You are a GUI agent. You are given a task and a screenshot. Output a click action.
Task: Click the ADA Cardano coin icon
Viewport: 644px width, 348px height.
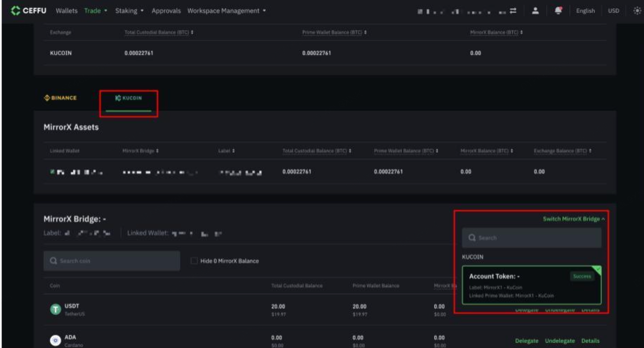pos(55,340)
